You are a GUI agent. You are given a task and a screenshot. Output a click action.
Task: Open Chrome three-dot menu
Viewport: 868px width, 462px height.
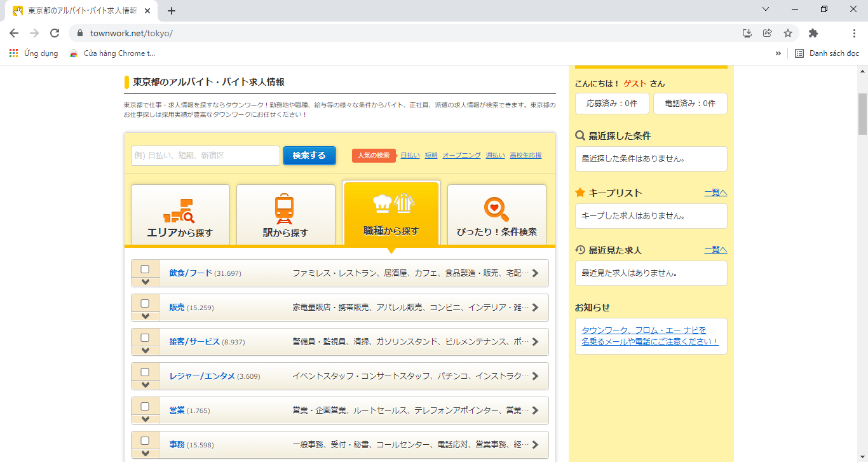(854, 33)
